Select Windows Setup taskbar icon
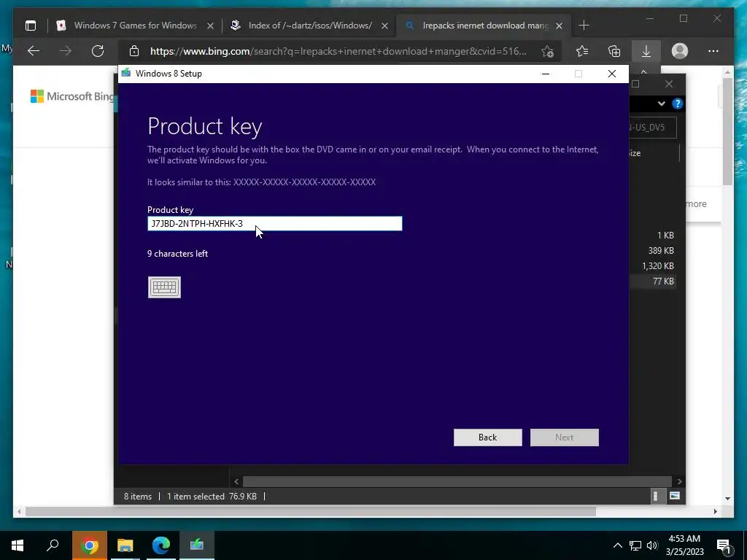747x560 pixels. click(197, 545)
